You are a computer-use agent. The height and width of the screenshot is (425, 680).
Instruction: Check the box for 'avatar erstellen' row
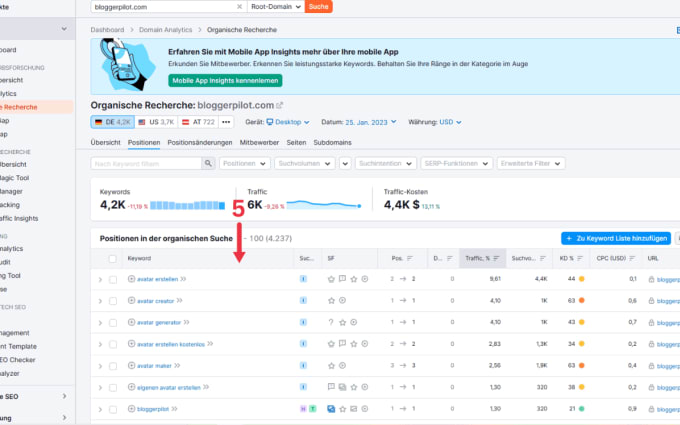pos(113,280)
